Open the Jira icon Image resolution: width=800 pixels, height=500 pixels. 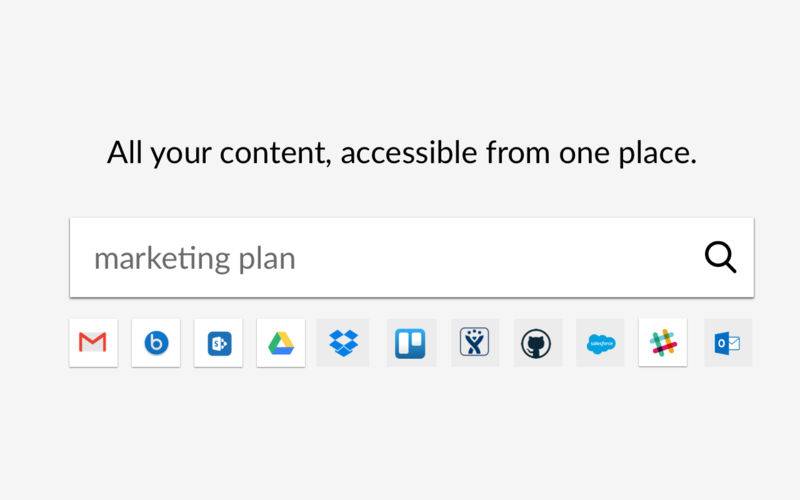pyautogui.click(x=475, y=343)
